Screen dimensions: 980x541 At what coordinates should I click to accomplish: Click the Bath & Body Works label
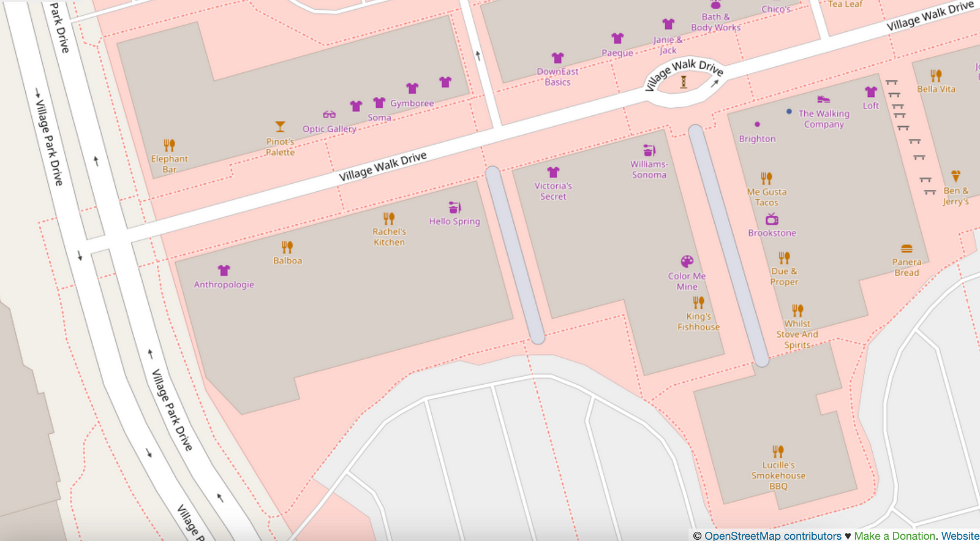click(715, 22)
